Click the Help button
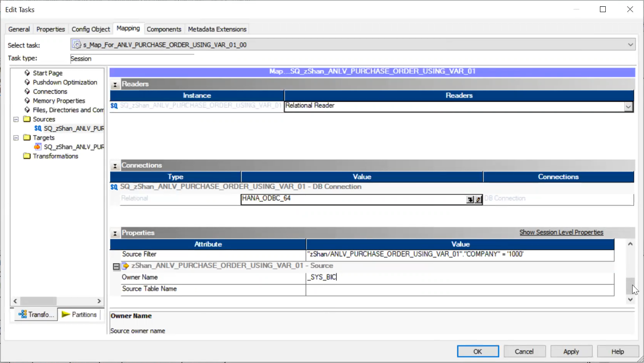The height and width of the screenshot is (363, 644). coord(618,351)
